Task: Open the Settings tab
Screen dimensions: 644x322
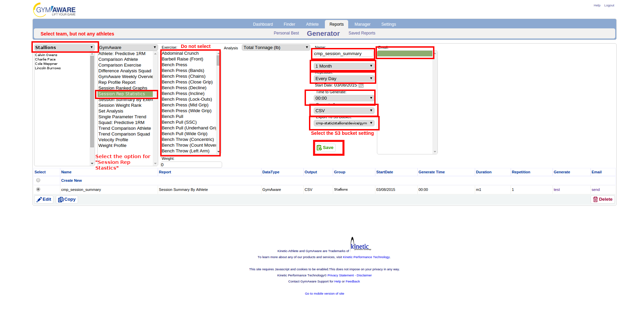Action: [388, 24]
